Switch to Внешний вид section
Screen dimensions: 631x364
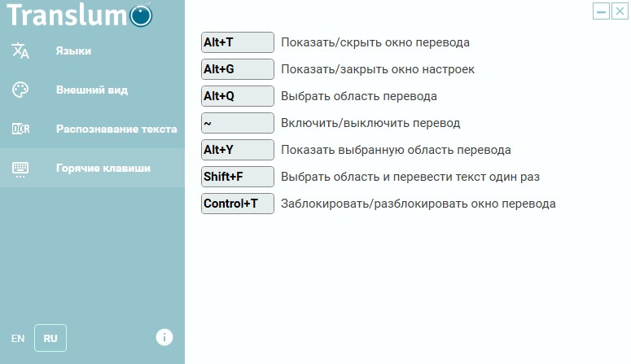pyautogui.click(x=92, y=90)
